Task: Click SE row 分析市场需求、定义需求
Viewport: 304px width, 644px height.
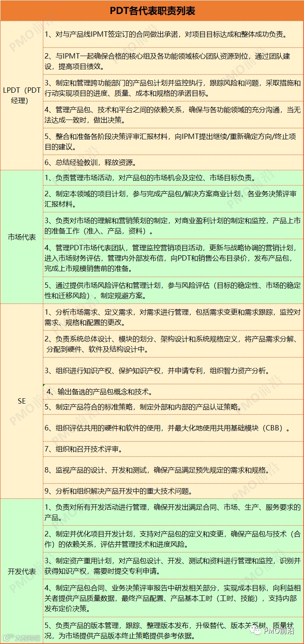Action: tap(173, 317)
